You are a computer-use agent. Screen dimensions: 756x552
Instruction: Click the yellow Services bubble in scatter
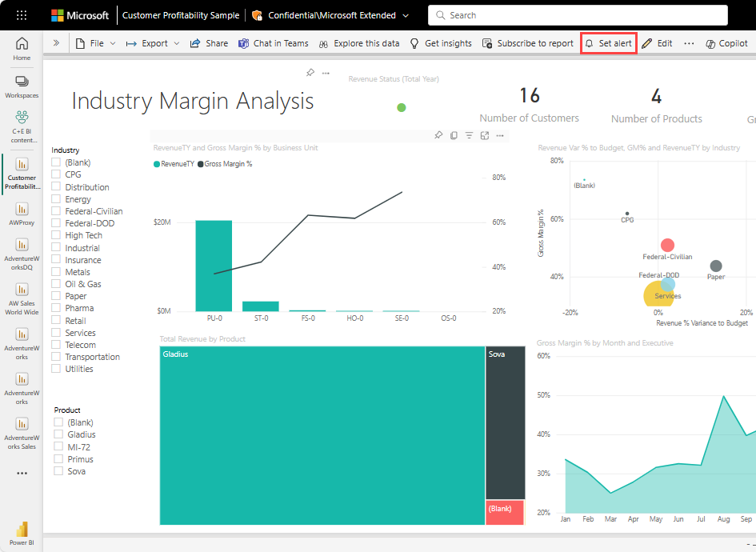[x=656, y=294]
